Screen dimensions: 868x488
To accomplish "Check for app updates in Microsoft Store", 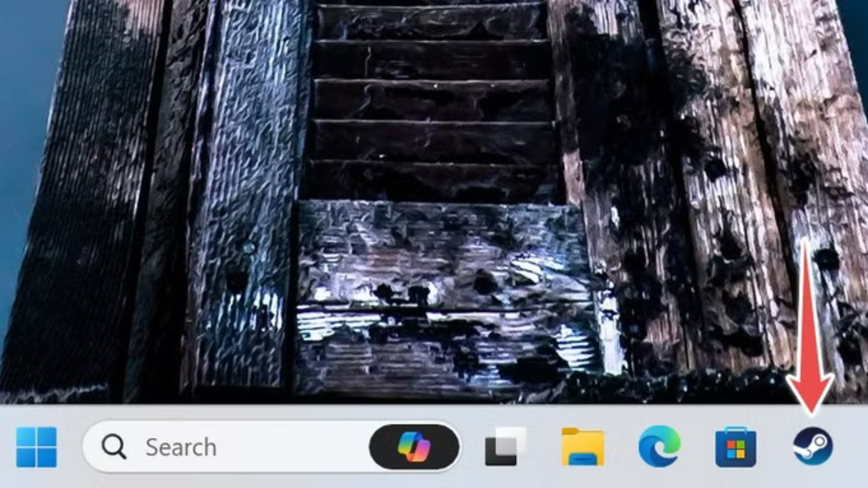I will point(737,447).
